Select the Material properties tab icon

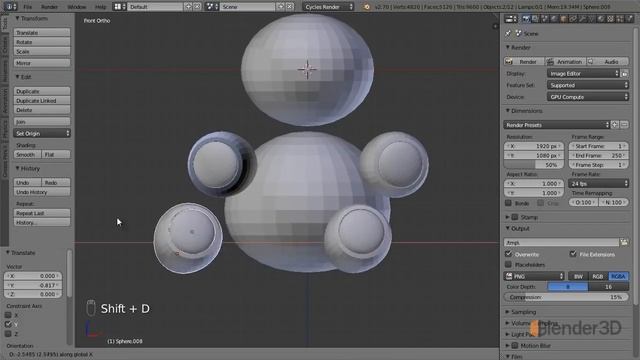click(x=601, y=19)
